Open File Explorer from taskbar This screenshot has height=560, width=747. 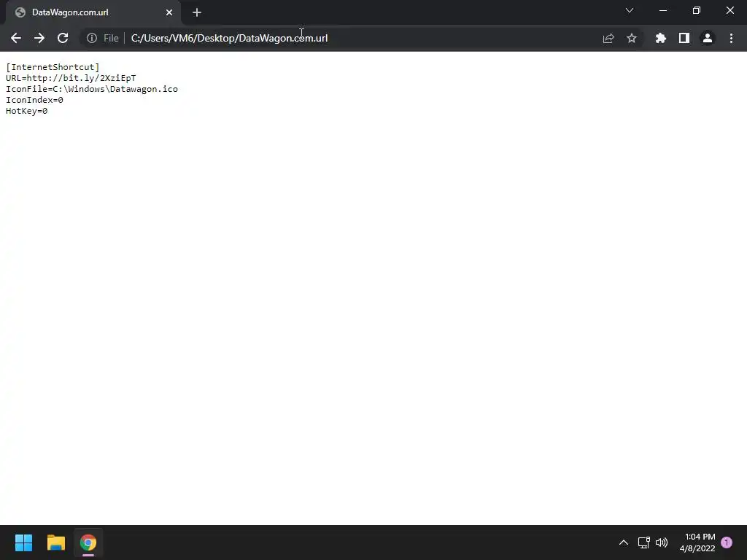coord(55,542)
